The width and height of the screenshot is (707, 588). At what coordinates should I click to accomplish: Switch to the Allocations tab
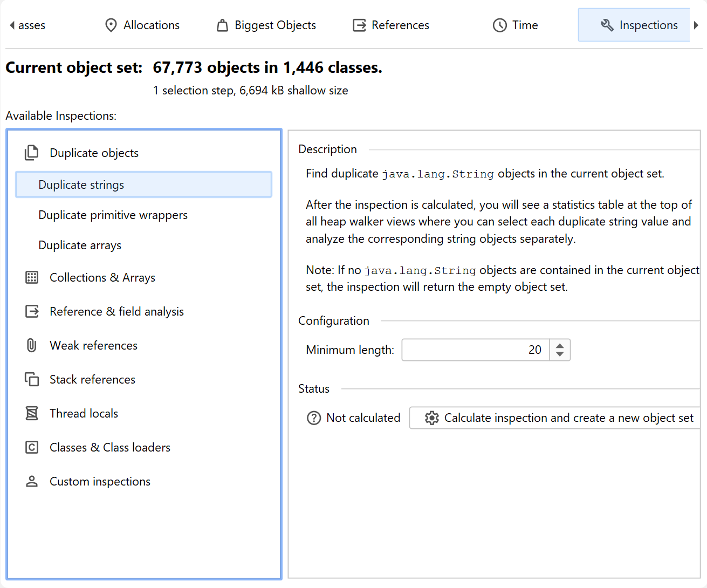click(142, 25)
